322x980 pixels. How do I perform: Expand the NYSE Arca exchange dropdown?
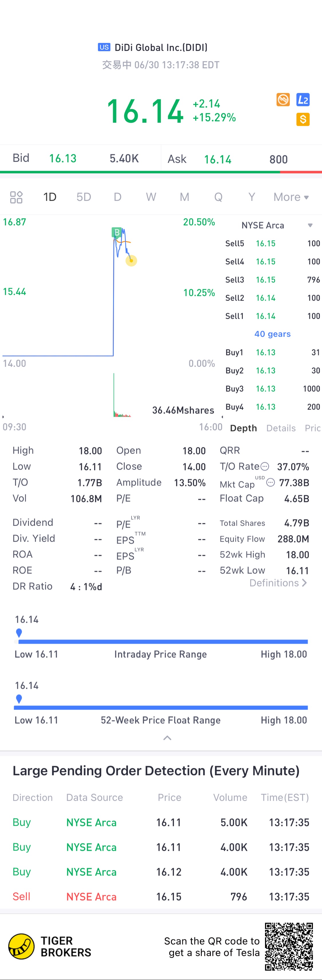(x=310, y=225)
